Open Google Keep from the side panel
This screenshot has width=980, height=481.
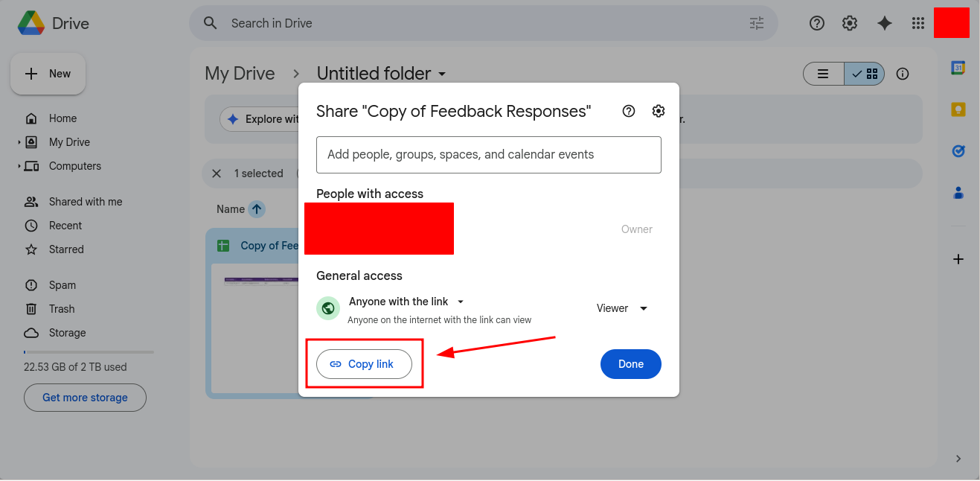[958, 109]
